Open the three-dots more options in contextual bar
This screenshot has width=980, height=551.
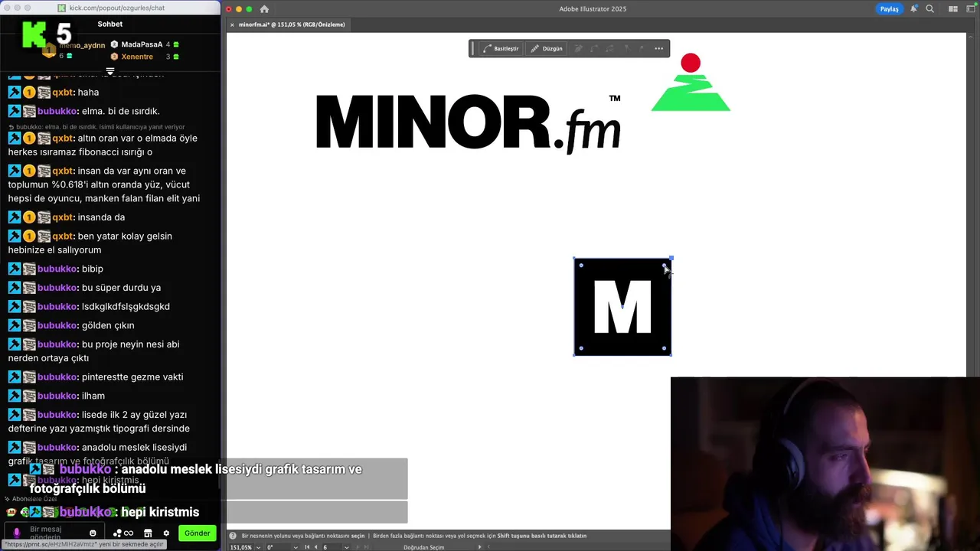[x=658, y=48]
